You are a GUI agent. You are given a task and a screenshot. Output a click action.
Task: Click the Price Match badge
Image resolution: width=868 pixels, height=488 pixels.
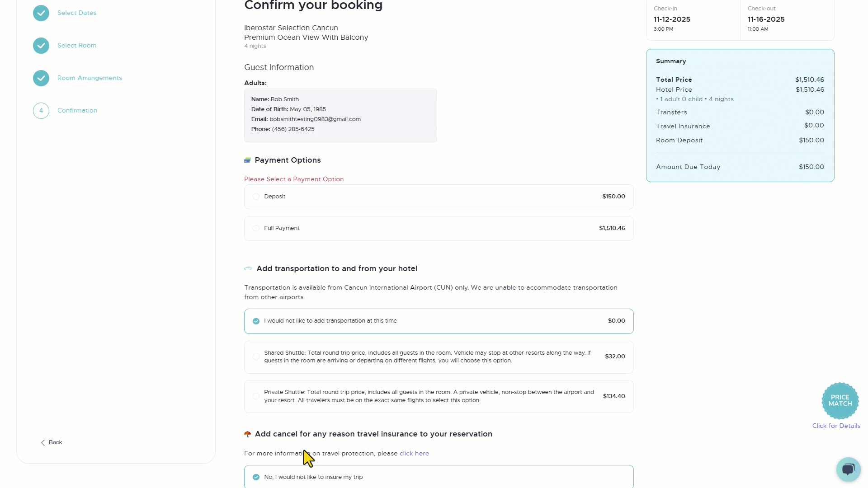point(840,401)
